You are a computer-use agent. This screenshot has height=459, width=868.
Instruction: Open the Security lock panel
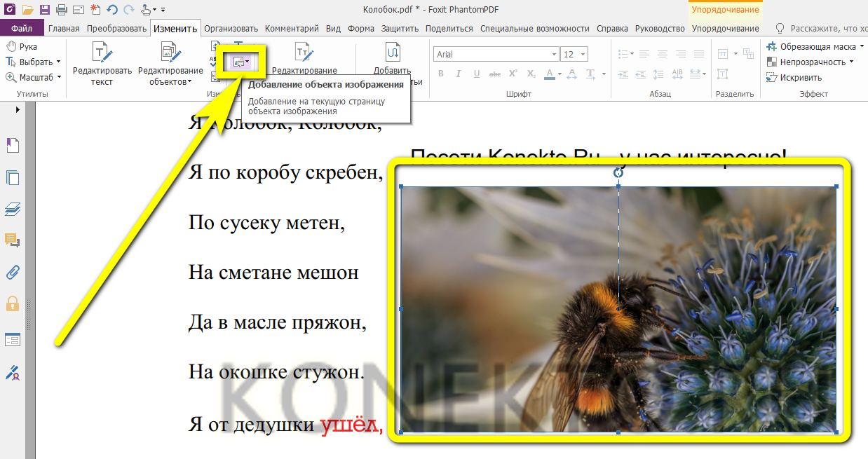13,303
